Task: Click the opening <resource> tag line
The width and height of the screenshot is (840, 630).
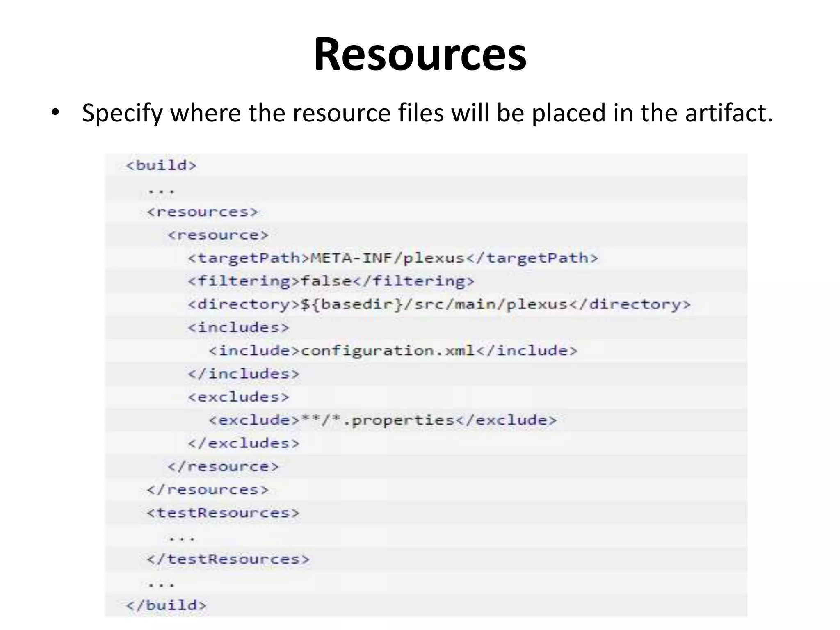Action: 218,235
